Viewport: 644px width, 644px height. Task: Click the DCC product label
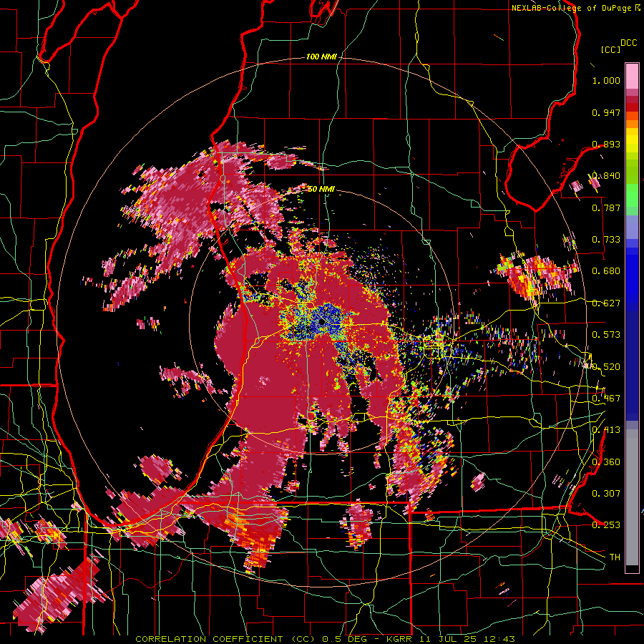[629, 43]
